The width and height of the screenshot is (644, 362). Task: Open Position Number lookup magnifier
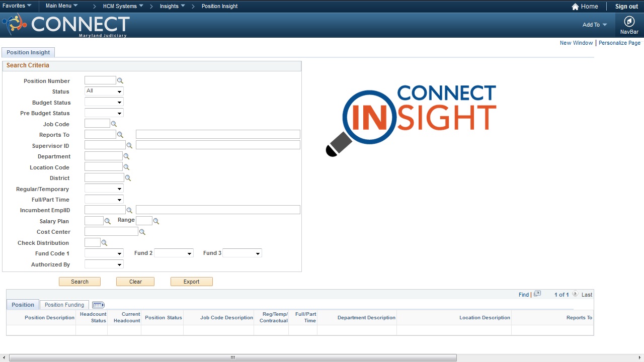point(120,80)
